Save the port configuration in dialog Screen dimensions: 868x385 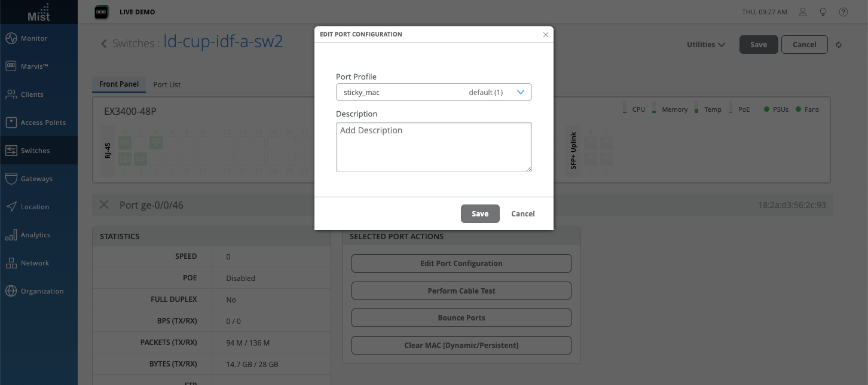coord(480,214)
